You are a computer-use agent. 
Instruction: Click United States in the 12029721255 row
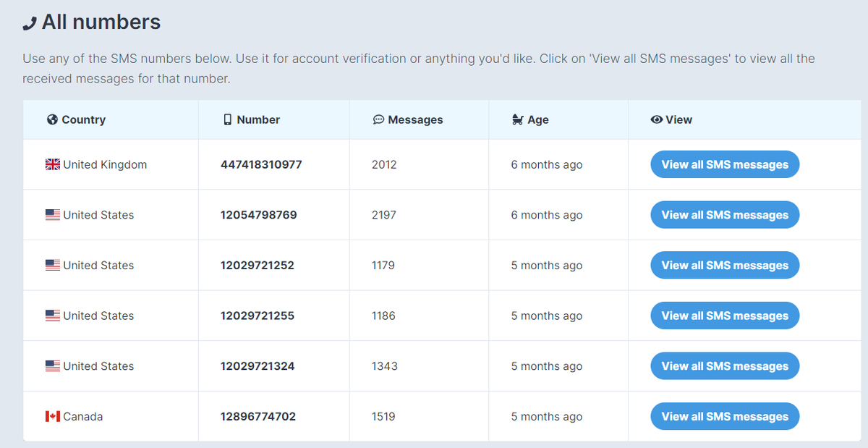point(98,316)
